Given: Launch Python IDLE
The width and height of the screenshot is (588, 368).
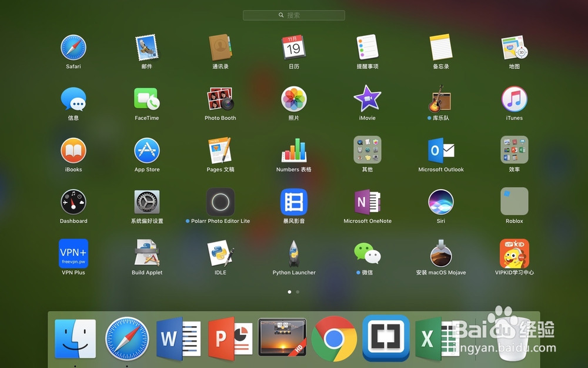Looking at the screenshot, I should 220,253.
